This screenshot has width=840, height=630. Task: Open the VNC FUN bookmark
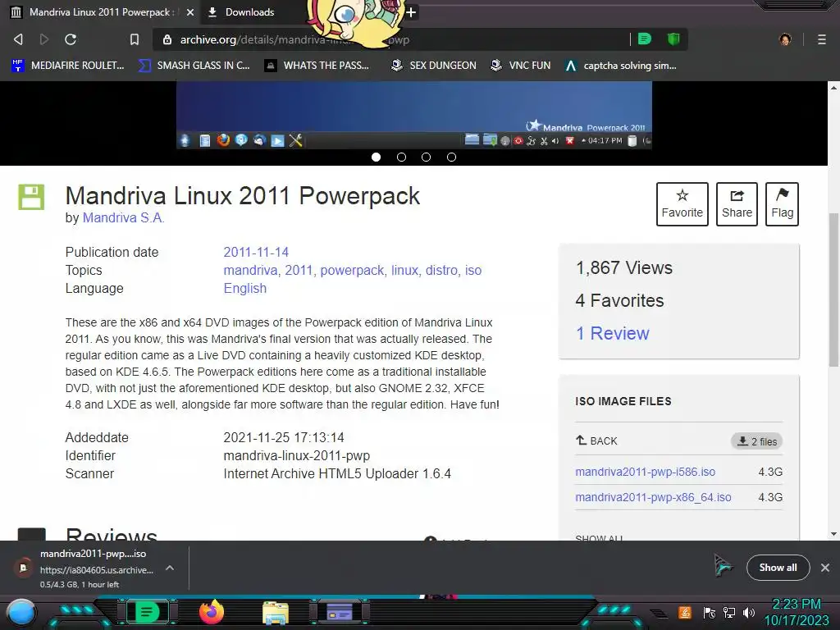(x=521, y=66)
